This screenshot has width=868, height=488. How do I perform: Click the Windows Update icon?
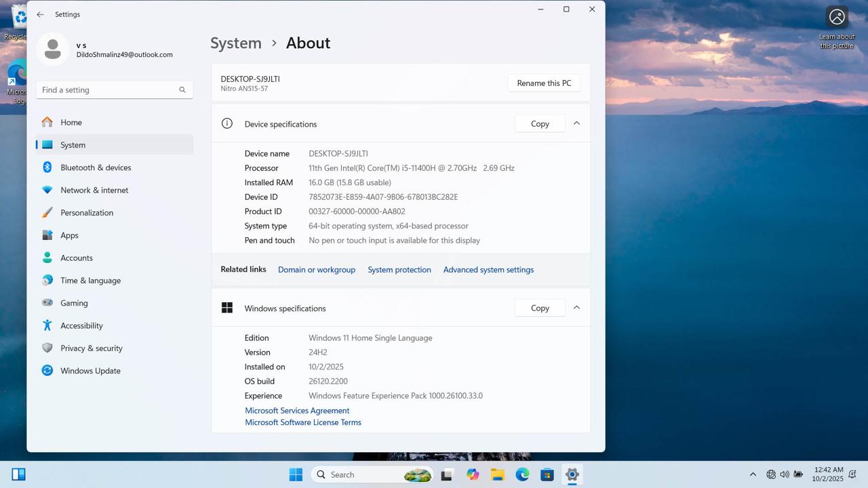47,371
